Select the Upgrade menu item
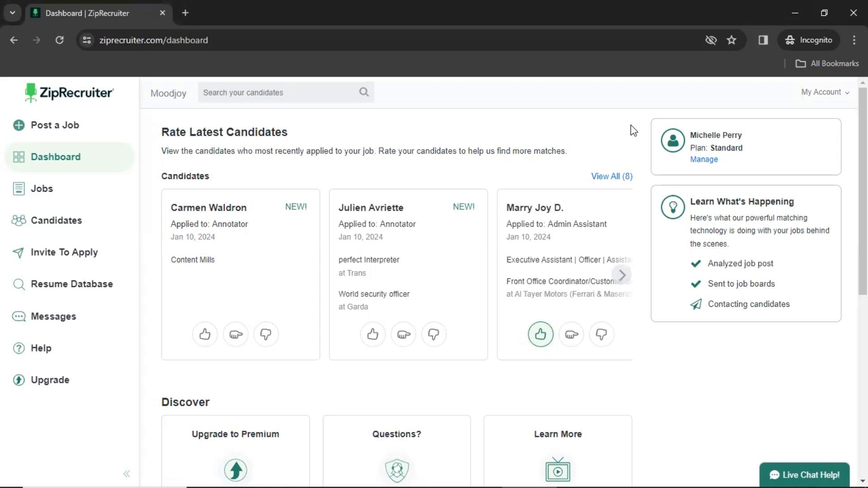Screen dimensions: 868x488 (50, 380)
